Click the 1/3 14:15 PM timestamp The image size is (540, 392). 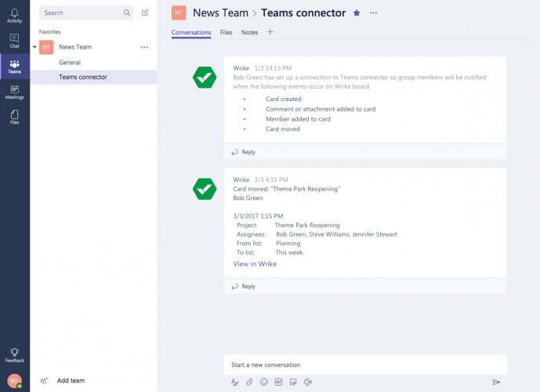tap(273, 68)
